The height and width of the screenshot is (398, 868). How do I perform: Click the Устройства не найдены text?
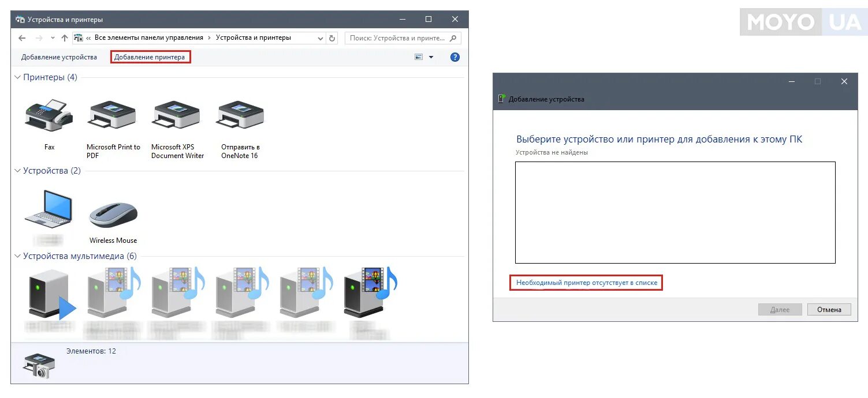point(552,153)
